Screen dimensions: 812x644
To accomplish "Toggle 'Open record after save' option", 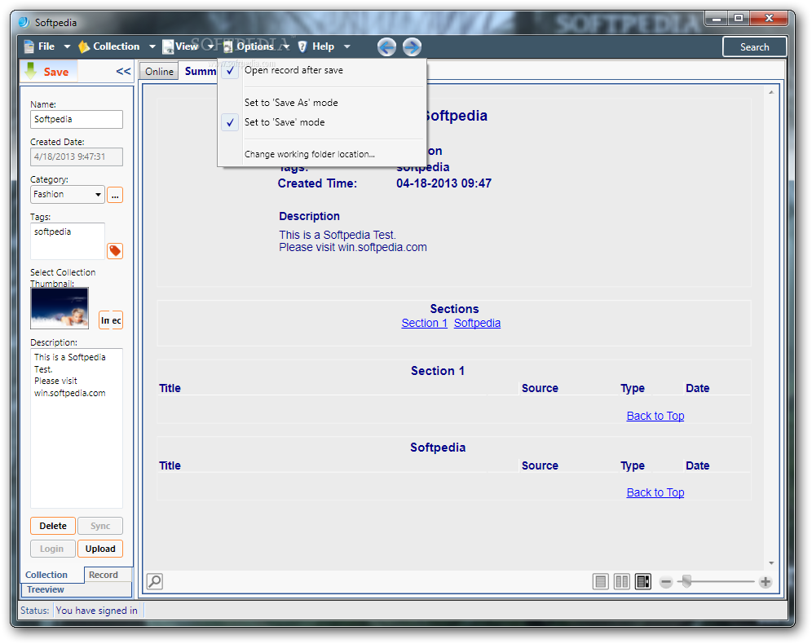I will 322,70.
